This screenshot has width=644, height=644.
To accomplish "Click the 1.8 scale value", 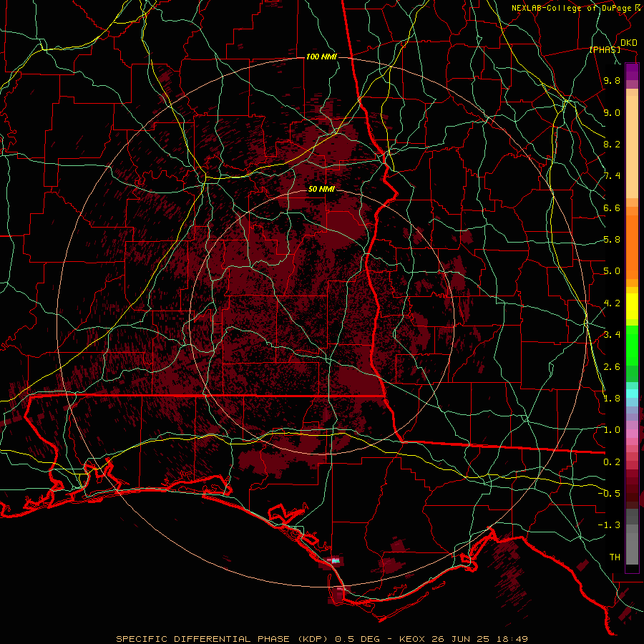I will (x=612, y=399).
